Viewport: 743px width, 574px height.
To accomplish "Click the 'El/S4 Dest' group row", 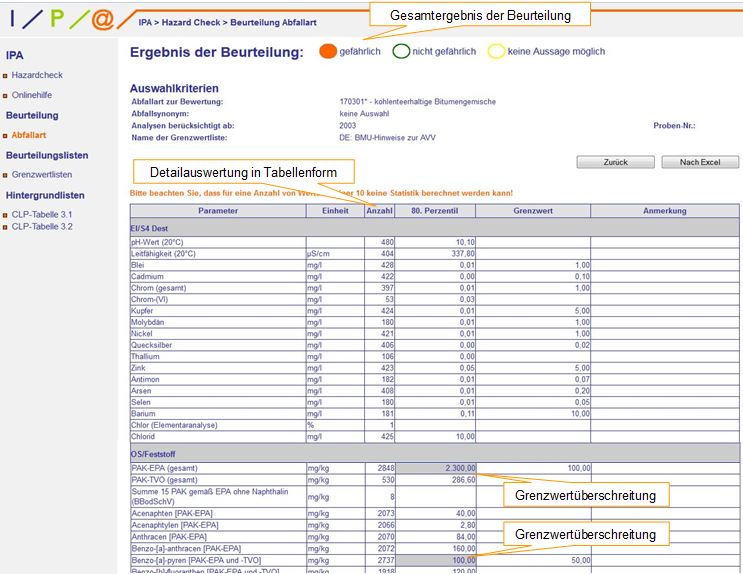I will click(x=435, y=228).
